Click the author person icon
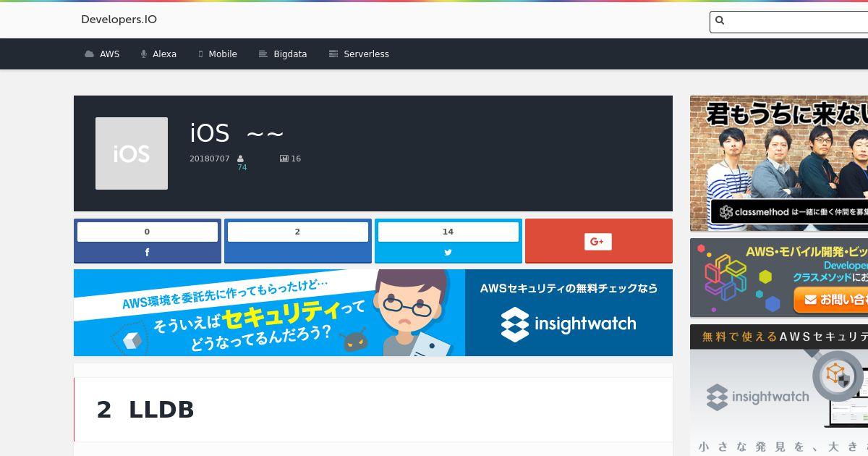The height and width of the screenshot is (456, 868). (x=241, y=159)
